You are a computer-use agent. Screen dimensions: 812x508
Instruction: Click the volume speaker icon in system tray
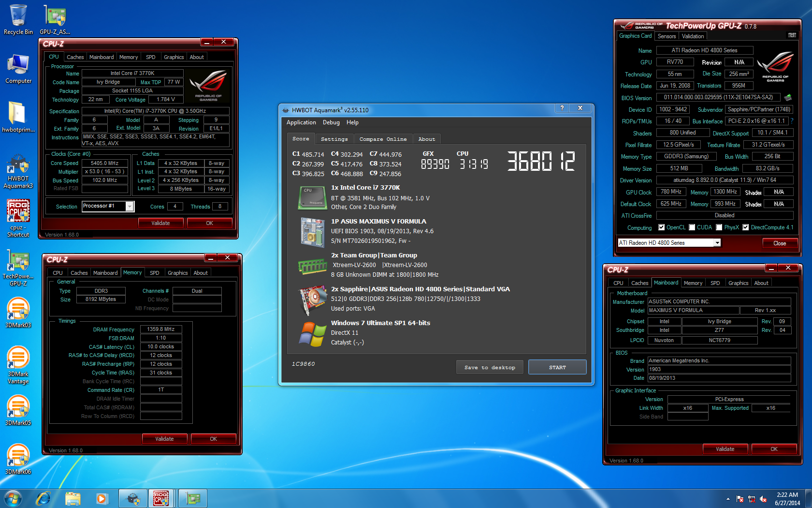(x=763, y=499)
